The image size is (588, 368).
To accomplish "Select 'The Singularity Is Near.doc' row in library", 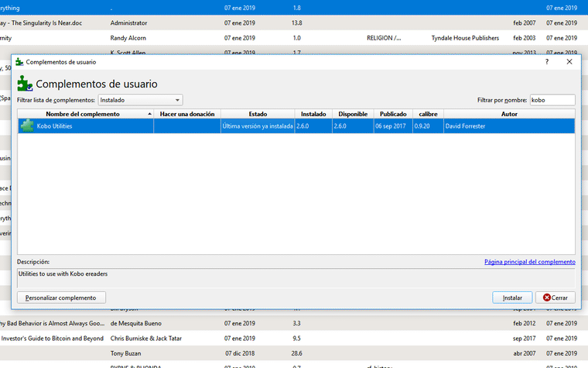I will (47, 23).
